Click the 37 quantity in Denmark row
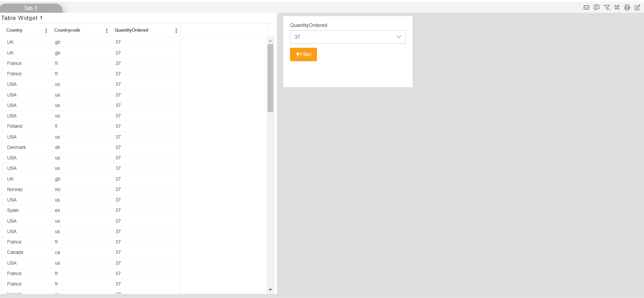The width and height of the screenshot is (644, 298). pyautogui.click(x=118, y=147)
